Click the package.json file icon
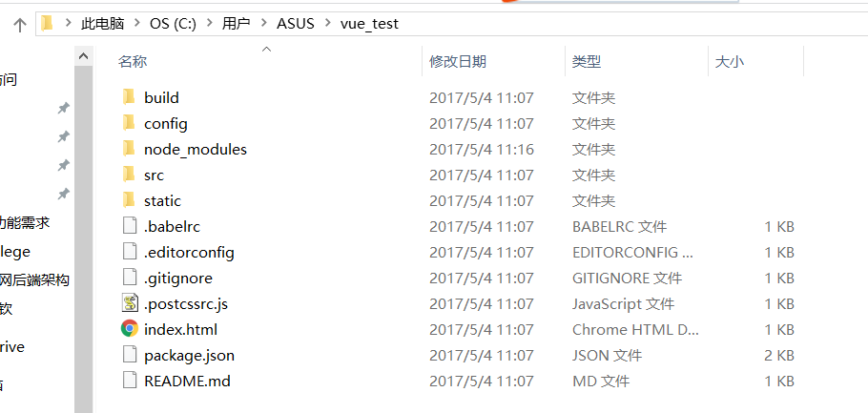Image resolution: width=868 pixels, height=413 pixels. point(130,355)
